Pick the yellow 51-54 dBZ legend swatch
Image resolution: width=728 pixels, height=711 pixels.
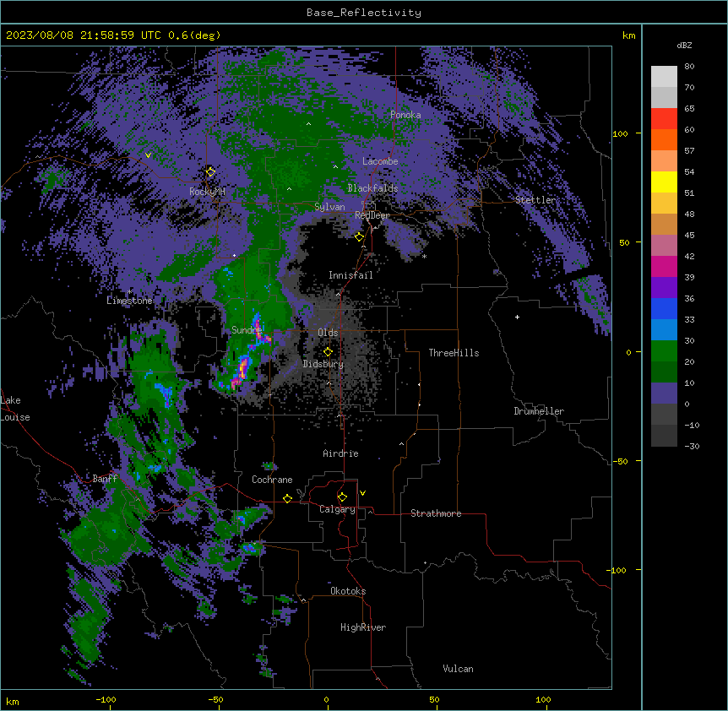click(x=664, y=182)
